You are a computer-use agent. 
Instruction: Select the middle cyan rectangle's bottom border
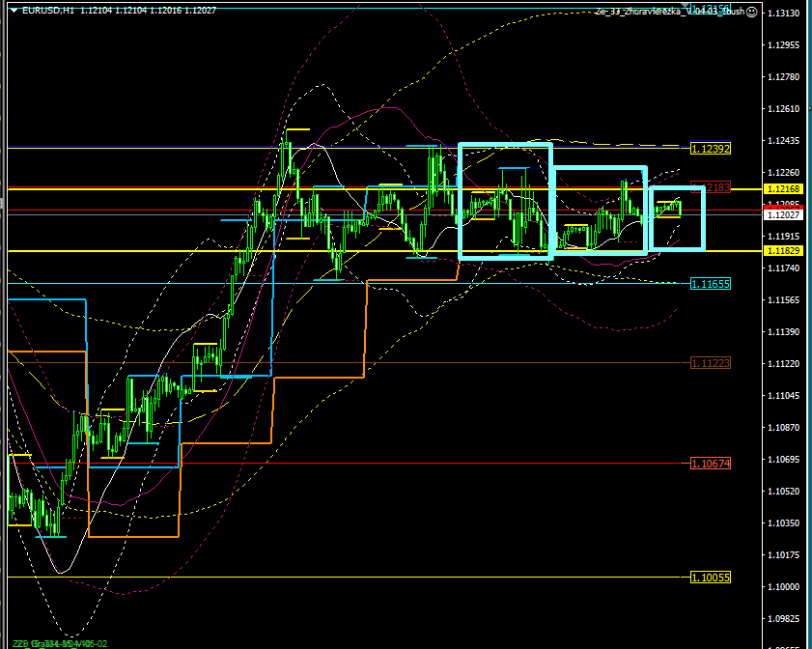click(x=599, y=253)
